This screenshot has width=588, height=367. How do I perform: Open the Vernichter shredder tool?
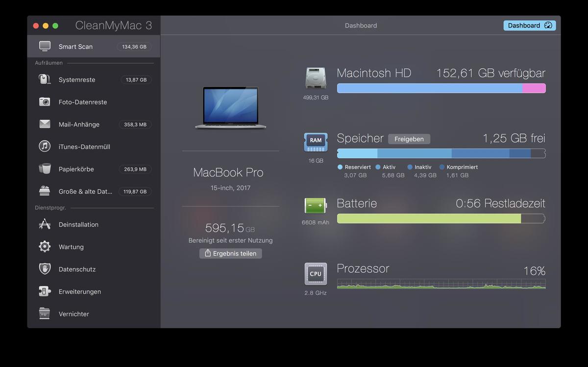(x=94, y=314)
